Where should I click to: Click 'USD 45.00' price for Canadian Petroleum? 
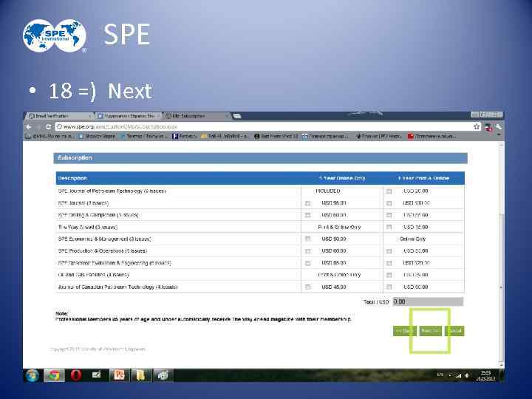334,287
